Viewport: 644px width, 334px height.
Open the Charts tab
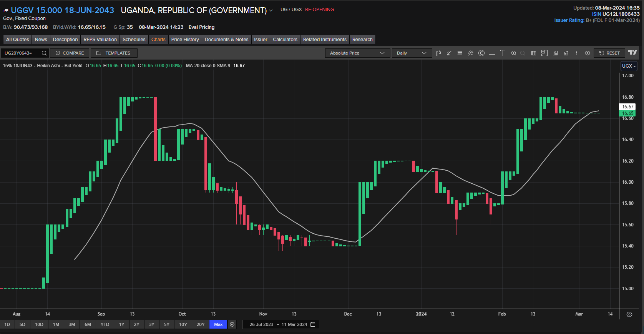pyautogui.click(x=158, y=40)
